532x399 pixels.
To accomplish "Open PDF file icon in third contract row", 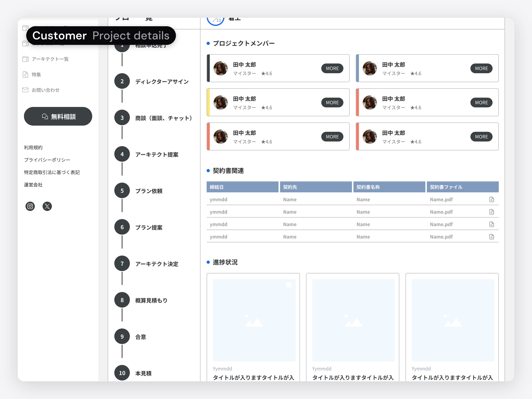I will click(x=492, y=224).
